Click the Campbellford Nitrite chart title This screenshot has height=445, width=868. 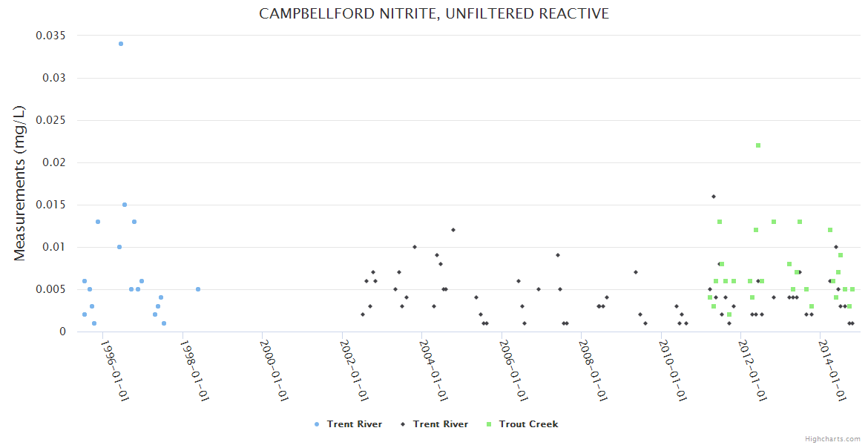434,13
